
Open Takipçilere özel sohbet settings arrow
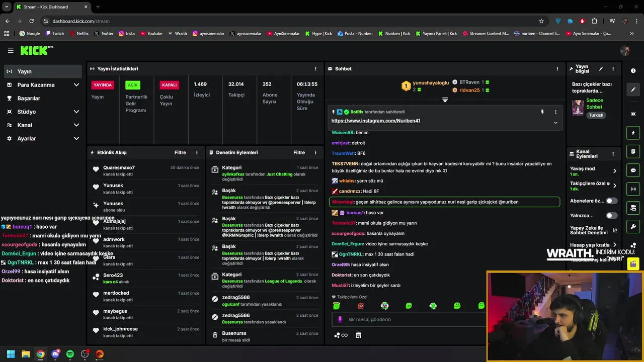[614, 186]
